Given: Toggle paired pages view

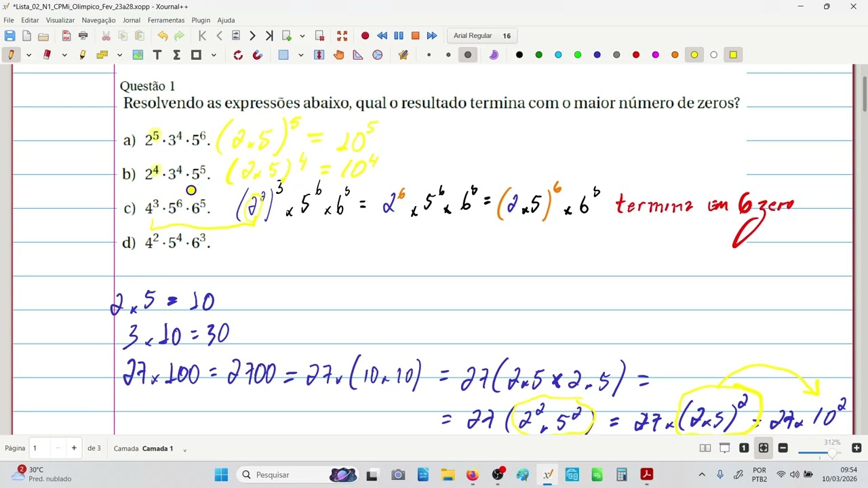Looking at the screenshot, I should tap(705, 448).
